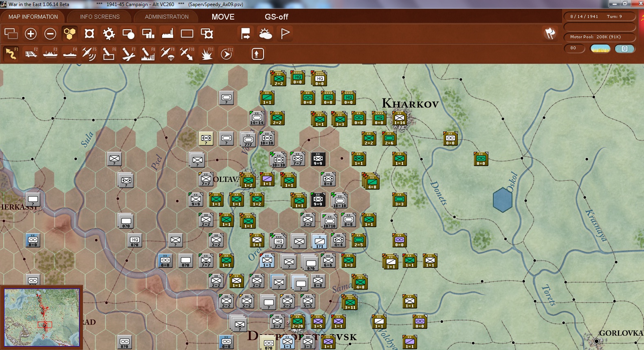
Task: Select the F11 explosion mode icon
Action: coord(207,54)
